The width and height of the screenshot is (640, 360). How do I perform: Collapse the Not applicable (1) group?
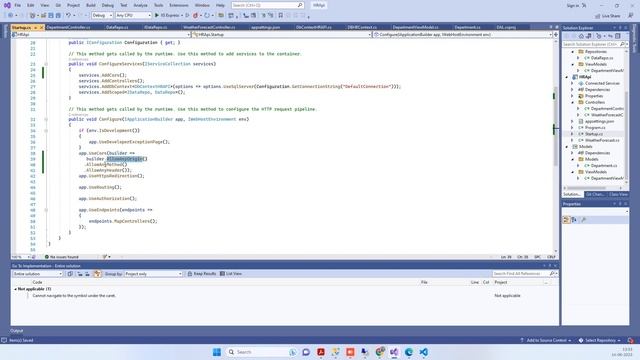tap(16, 289)
